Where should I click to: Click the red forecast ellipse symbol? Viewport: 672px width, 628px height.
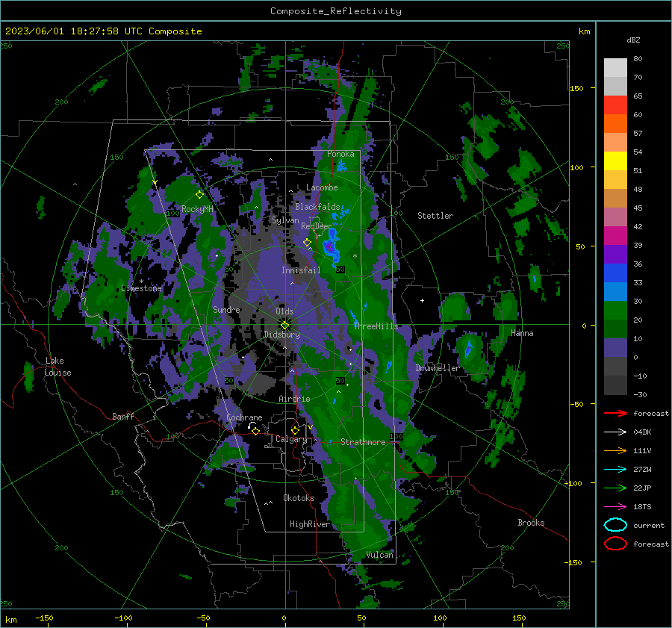(615, 544)
